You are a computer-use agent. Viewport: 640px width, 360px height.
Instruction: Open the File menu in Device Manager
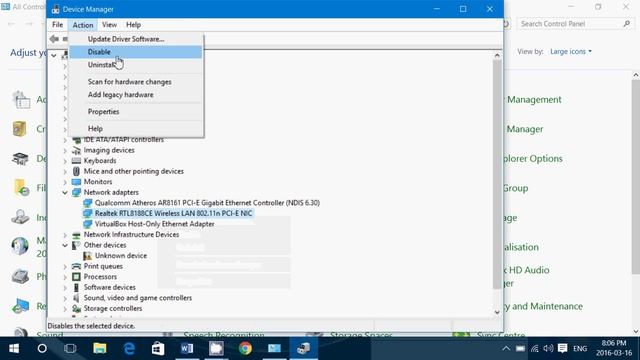pyautogui.click(x=58, y=25)
